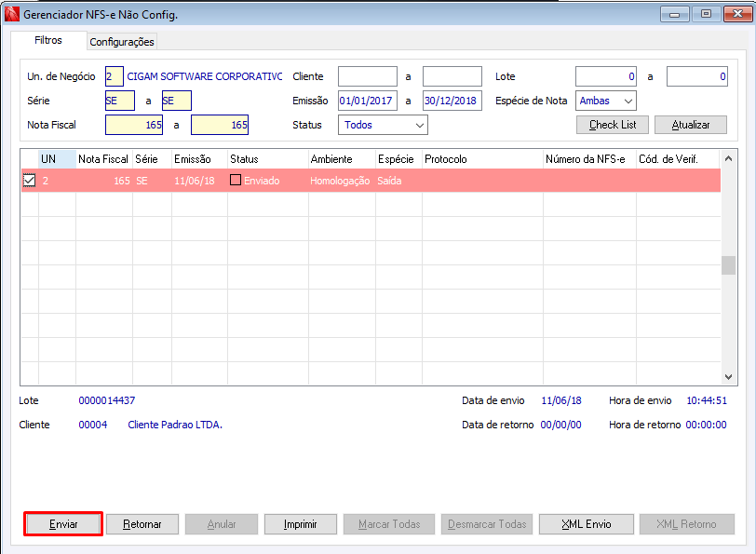The image size is (756, 554).
Task: Click the Data de retorno value 00/00/00
Action: (560, 425)
